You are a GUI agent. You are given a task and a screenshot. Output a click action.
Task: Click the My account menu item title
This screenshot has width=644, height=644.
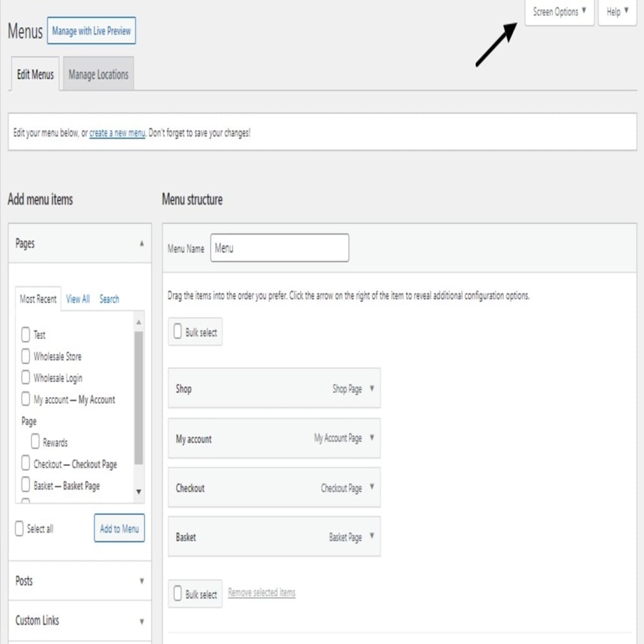pyautogui.click(x=194, y=439)
